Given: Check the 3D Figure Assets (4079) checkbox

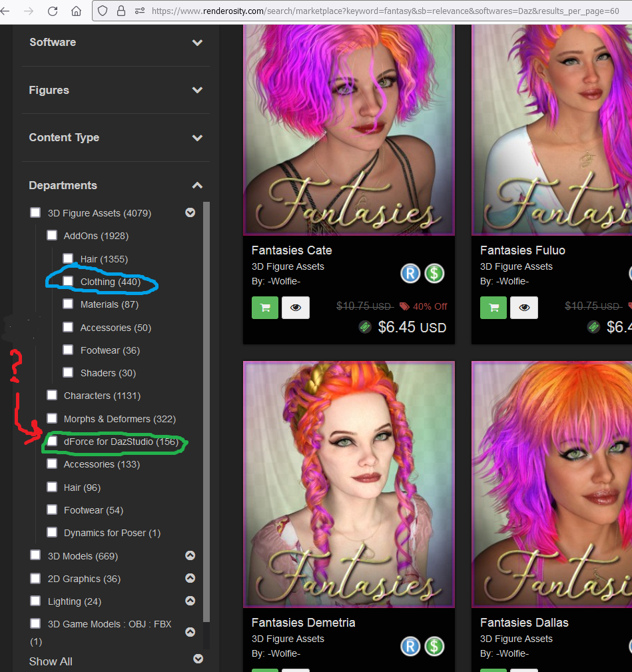Looking at the screenshot, I should coord(35,212).
